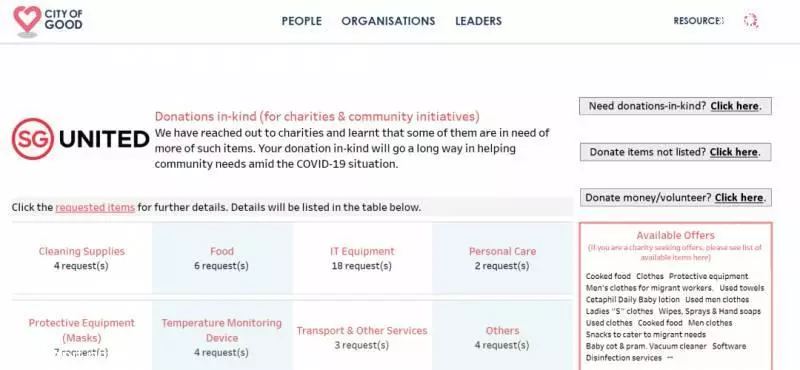The width and height of the screenshot is (800, 370).
Task: Click the Donate items not listed link
Action: [675, 152]
